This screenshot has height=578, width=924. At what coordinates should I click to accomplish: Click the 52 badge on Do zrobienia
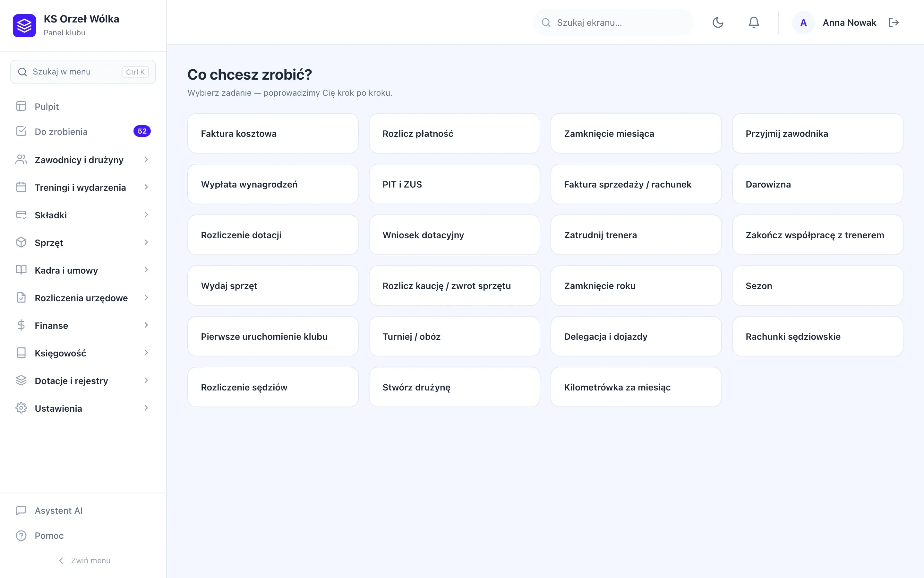[x=142, y=131]
